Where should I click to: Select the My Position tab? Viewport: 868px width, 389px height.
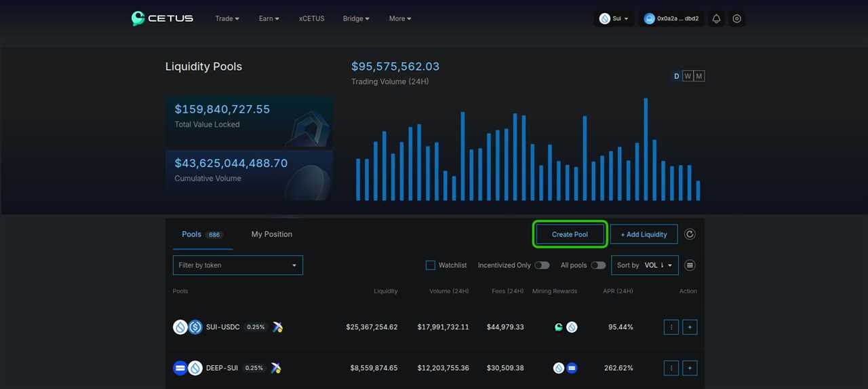272,234
